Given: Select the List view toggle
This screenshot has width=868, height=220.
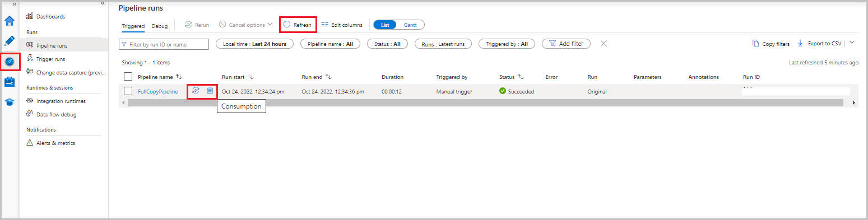Looking at the screenshot, I should click(385, 25).
